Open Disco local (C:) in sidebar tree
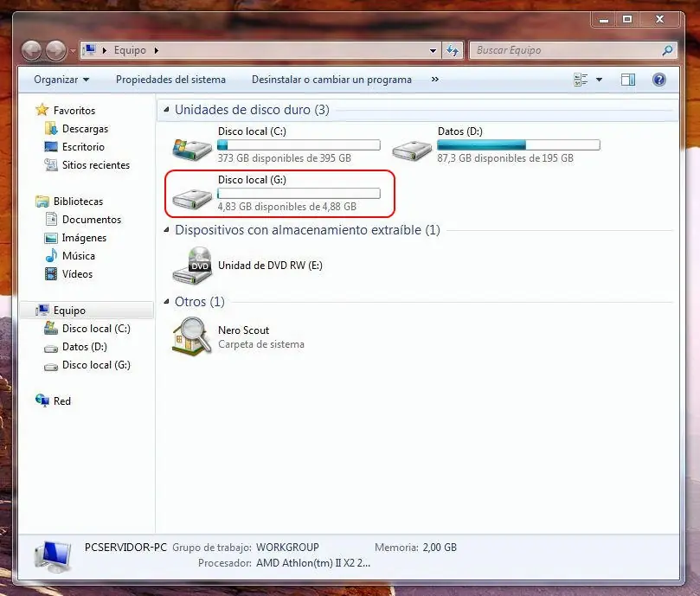Screen dimensions: 700x596 (96, 329)
